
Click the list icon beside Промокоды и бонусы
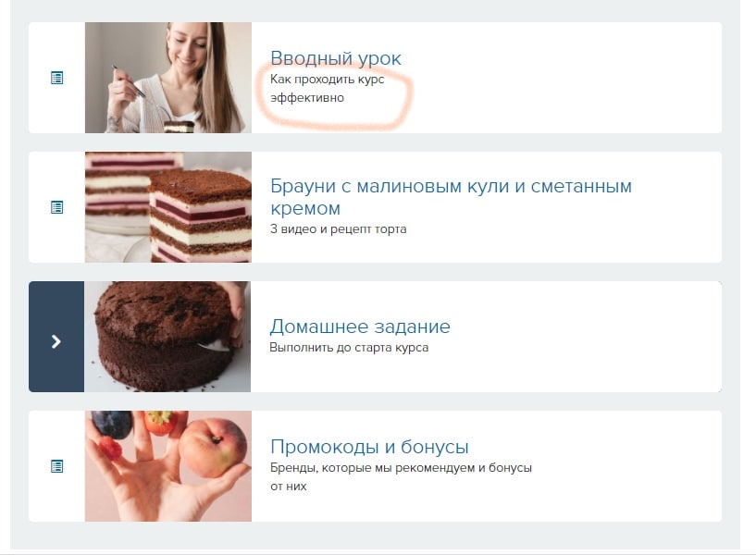(x=56, y=466)
